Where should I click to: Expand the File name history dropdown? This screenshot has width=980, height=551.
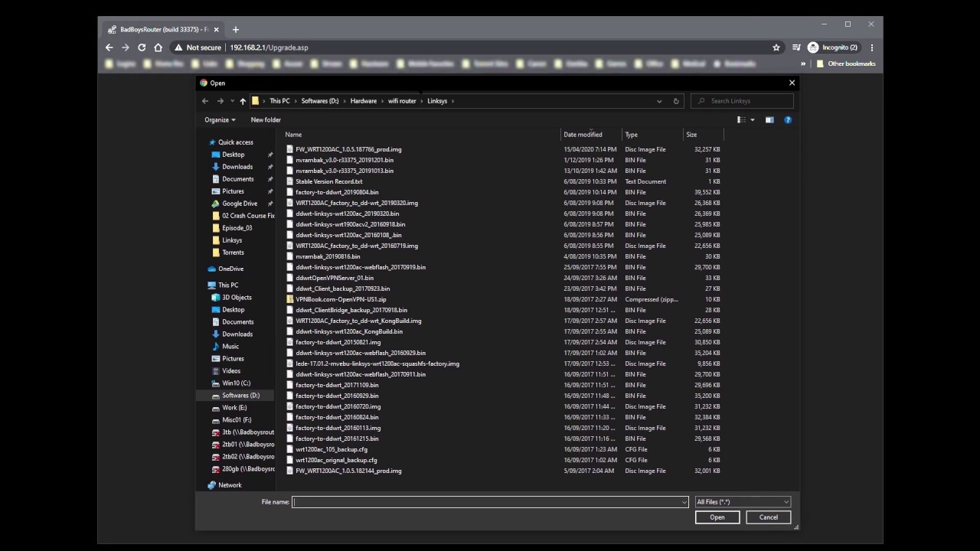pyautogui.click(x=684, y=502)
